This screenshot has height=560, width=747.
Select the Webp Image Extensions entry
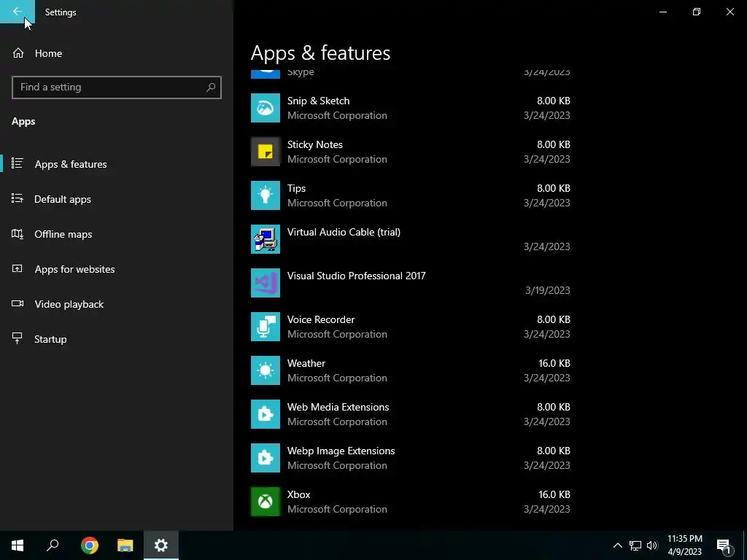[411, 458]
